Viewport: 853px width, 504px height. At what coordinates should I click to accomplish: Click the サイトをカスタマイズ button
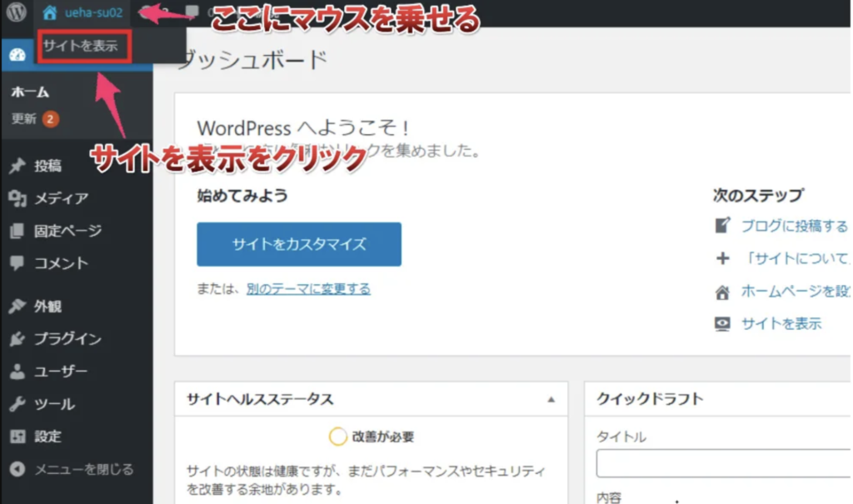[299, 244]
